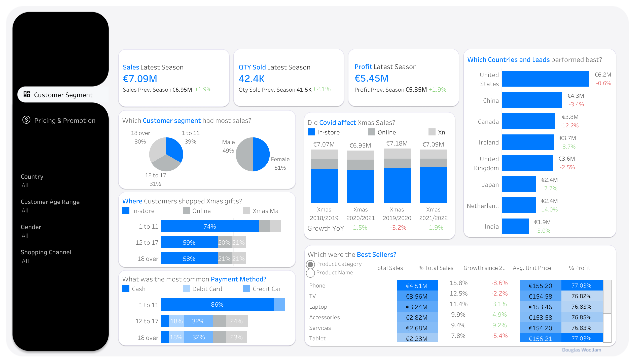This screenshot has height=362, width=644.
Task: Click the Japan sales bar
Action: tap(519, 184)
